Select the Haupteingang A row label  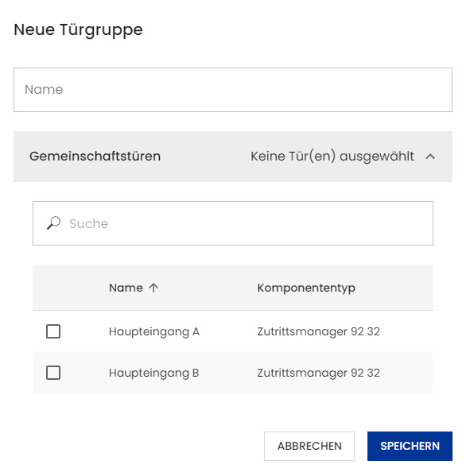coord(154,331)
